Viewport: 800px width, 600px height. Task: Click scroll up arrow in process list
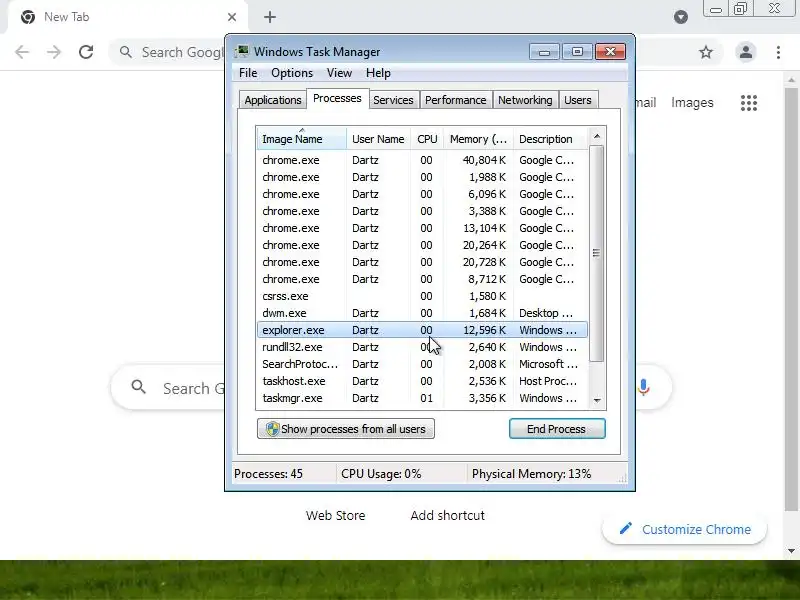pyautogui.click(x=597, y=136)
